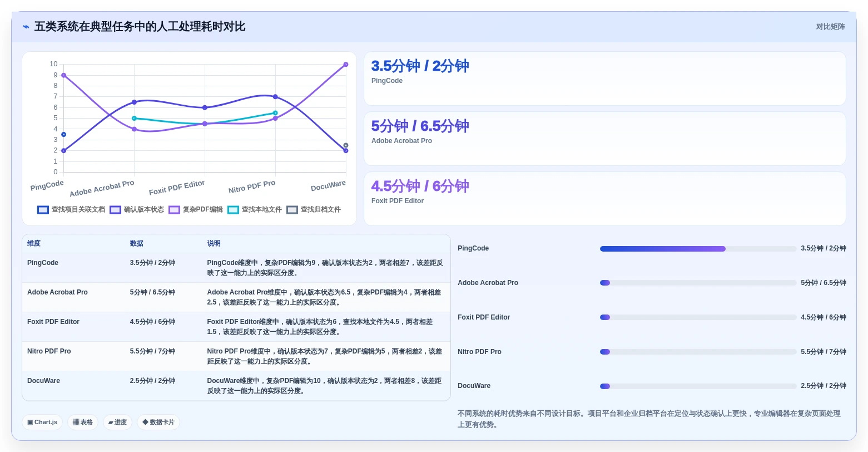Click the chart point at PingCode value 9
Viewport: 868px width, 452px height.
63,75
